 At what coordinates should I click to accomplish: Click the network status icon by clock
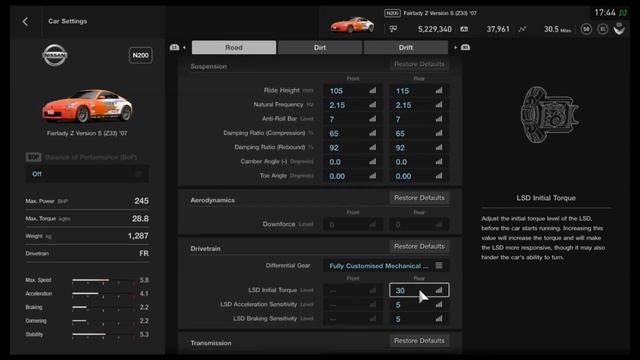(x=623, y=13)
